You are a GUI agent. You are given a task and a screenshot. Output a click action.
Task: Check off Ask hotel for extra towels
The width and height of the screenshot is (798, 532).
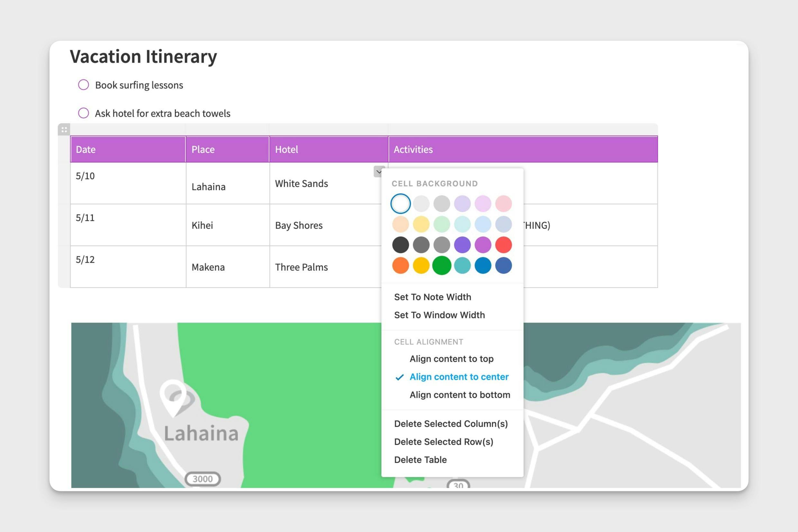(83, 113)
